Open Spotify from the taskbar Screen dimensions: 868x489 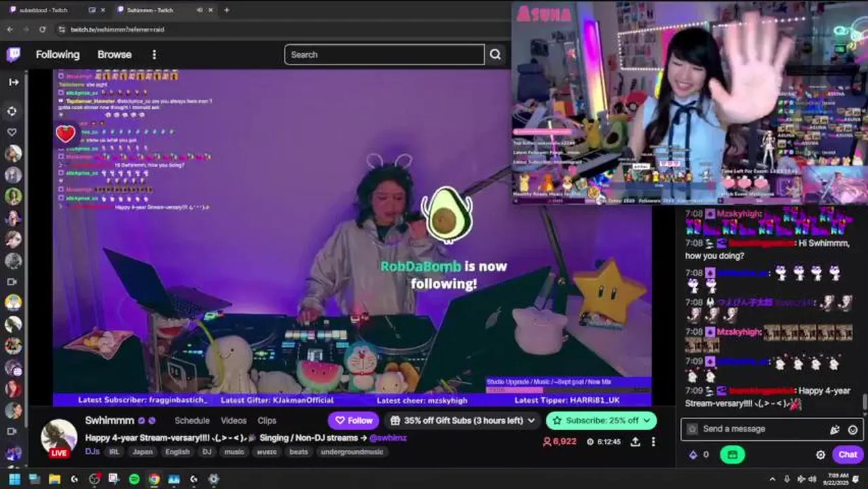[x=134, y=479]
